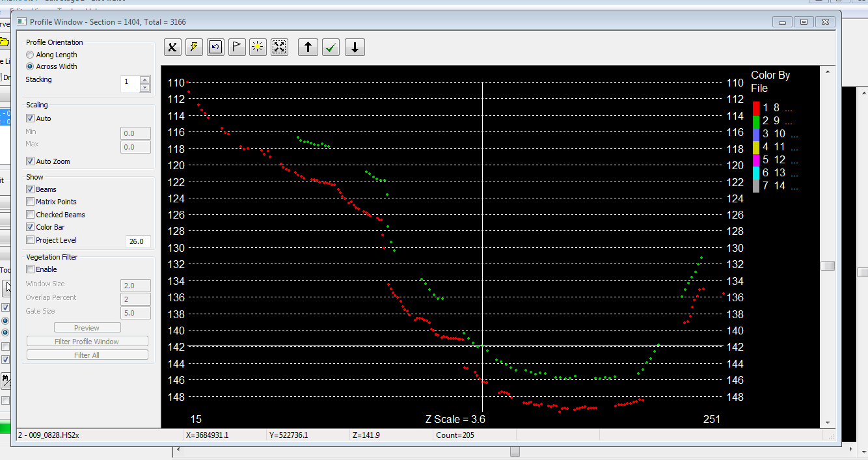Click the horizontal scrollbar thumb in background window

515,452
